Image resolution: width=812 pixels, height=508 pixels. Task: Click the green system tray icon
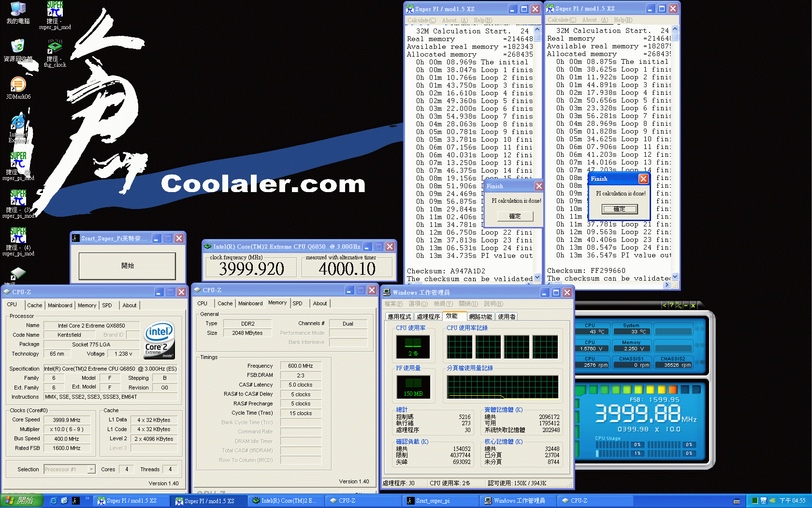click(755, 501)
